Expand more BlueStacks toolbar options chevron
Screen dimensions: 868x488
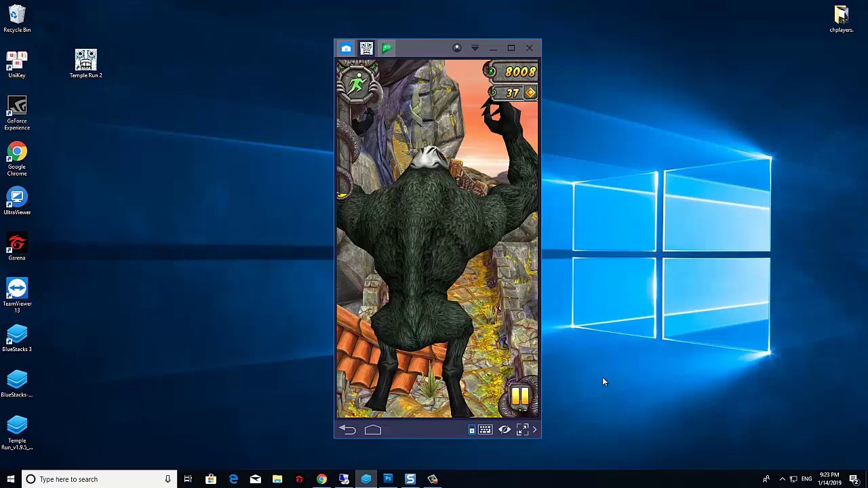point(534,430)
